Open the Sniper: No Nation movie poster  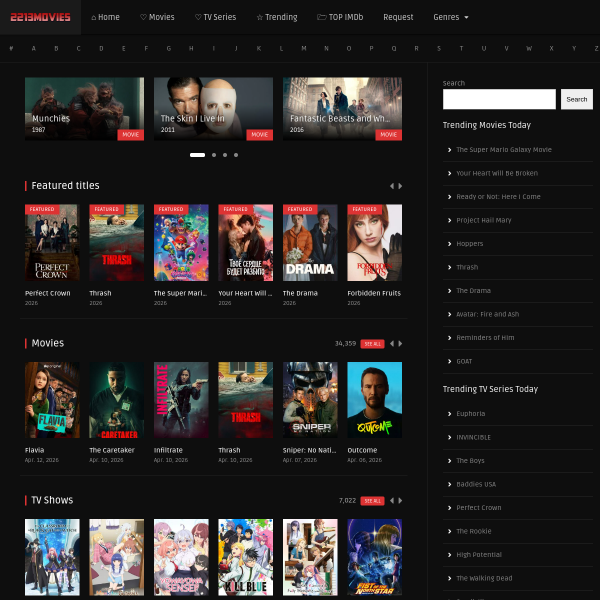pyautogui.click(x=310, y=400)
